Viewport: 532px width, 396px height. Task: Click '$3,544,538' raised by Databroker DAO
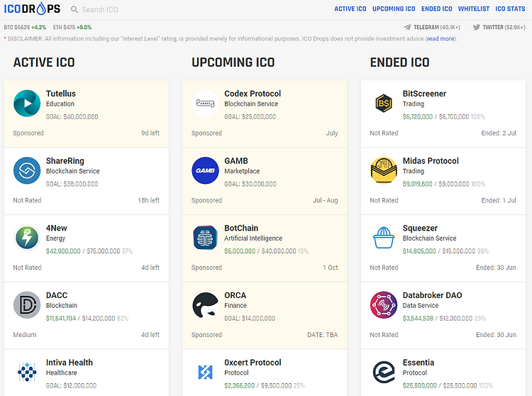[x=418, y=319]
